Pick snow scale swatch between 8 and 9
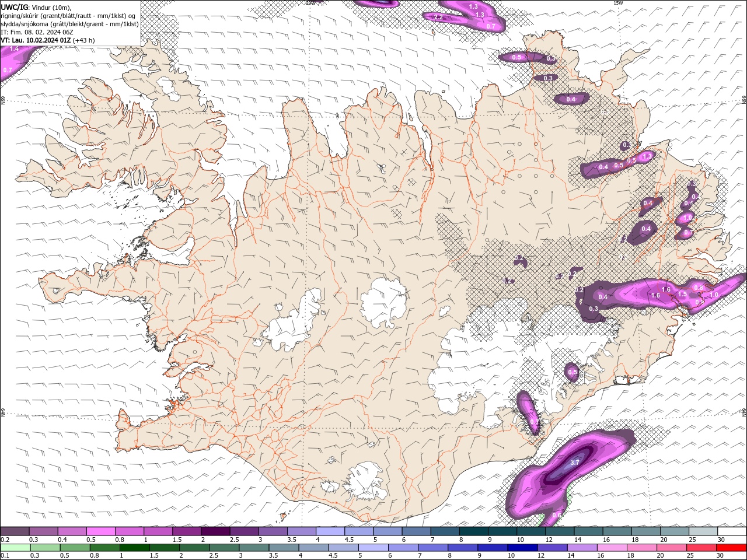Viewport: 747px width, 560px height. coord(474,531)
